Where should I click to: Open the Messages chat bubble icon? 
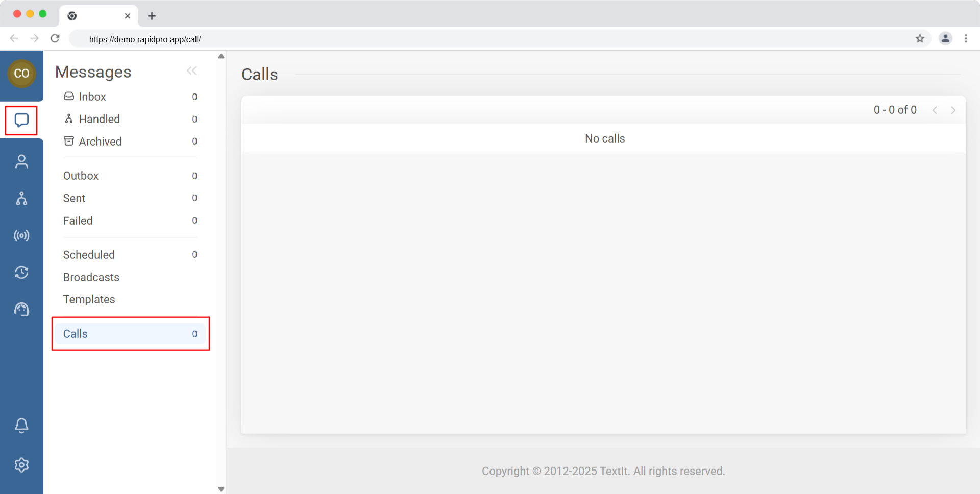coord(21,121)
